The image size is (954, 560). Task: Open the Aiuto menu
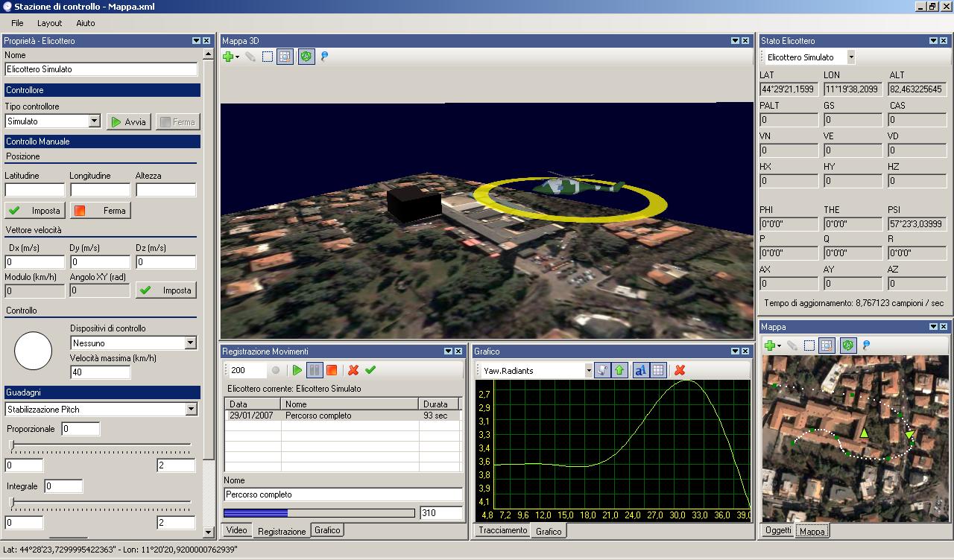(86, 23)
